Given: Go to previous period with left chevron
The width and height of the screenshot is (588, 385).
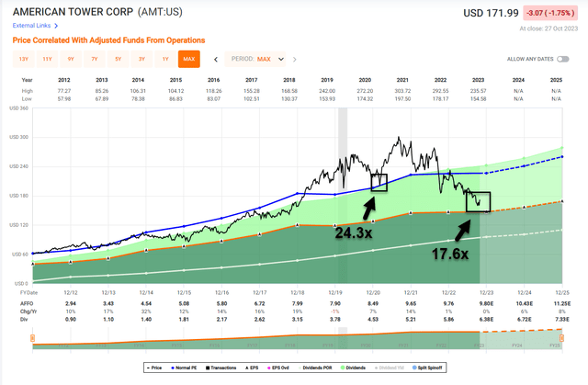Looking at the screenshot, I should point(215,60).
